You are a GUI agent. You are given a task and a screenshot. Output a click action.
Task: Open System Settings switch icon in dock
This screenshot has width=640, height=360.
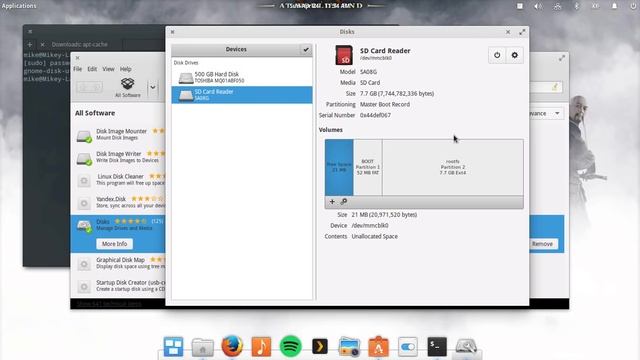coord(408,347)
